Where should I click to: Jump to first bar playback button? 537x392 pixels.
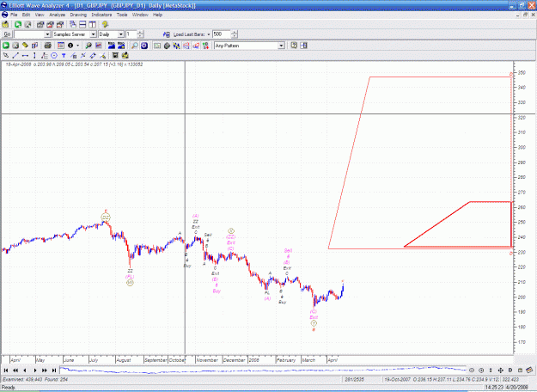pyautogui.click(x=6, y=370)
